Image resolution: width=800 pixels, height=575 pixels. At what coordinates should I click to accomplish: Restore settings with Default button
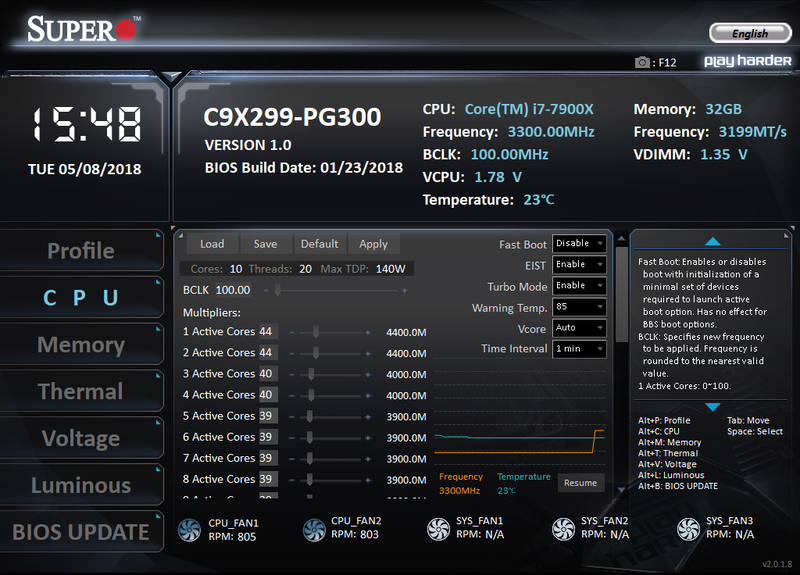point(319,244)
